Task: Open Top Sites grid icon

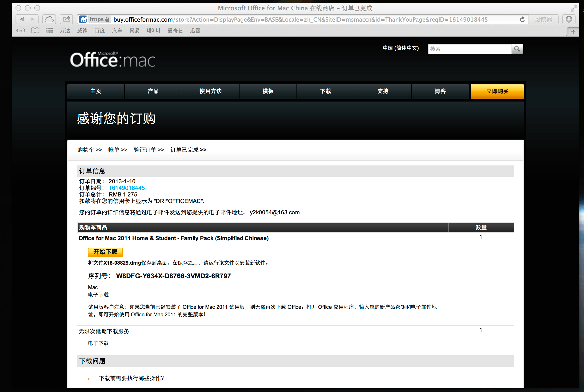Action: (49, 31)
